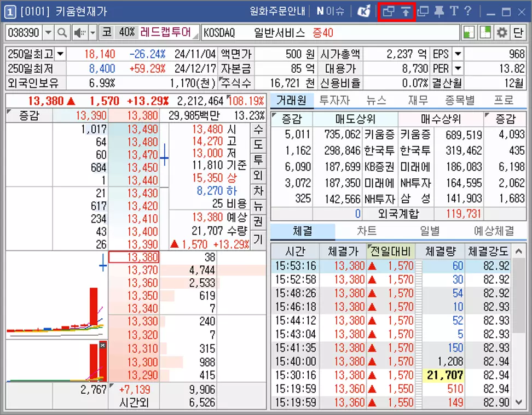Select the 일별 tab
Viewport: 532px width, 415px height.
pos(430,231)
